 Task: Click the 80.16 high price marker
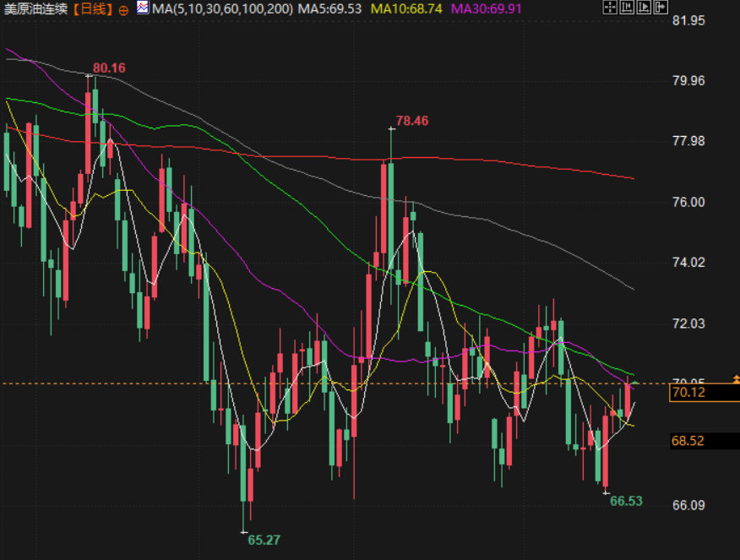109,68
